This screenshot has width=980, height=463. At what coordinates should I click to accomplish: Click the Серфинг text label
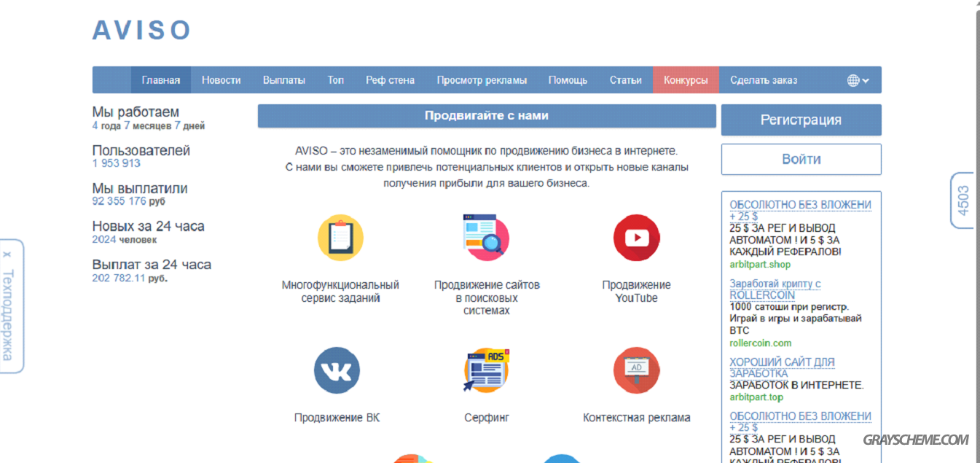point(487,418)
